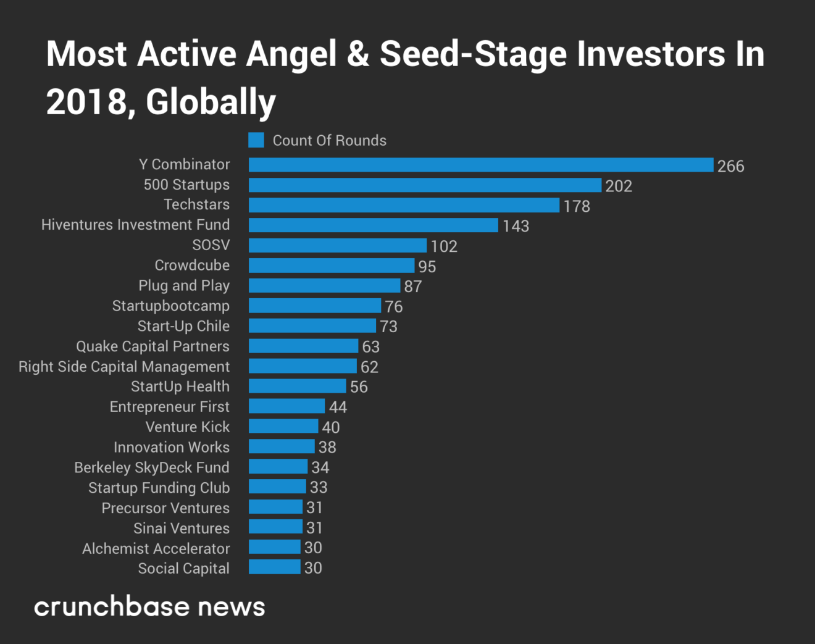815x644 pixels.
Task: Click the Count Of Rounds legend label
Action: 330,141
